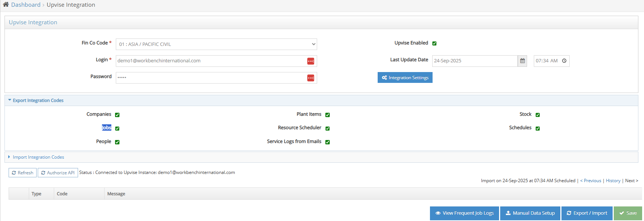Click the Refresh button
The image size is (644, 221).
[22, 172]
